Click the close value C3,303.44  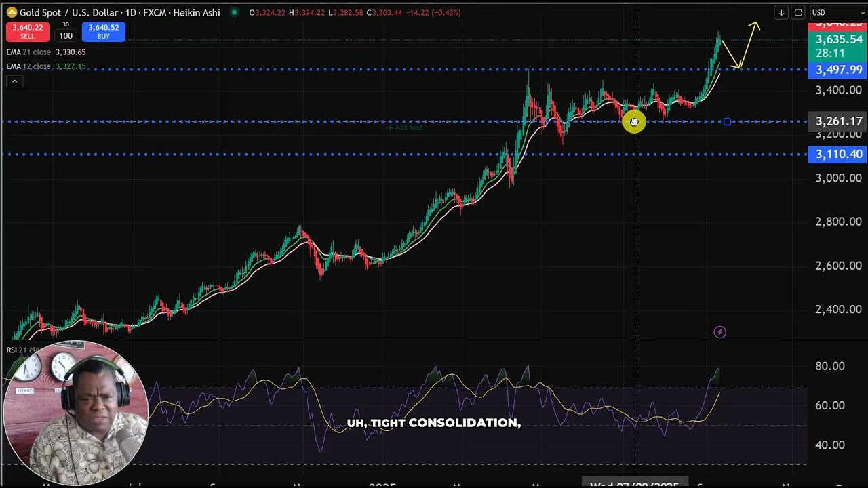[x=384, y=12]
